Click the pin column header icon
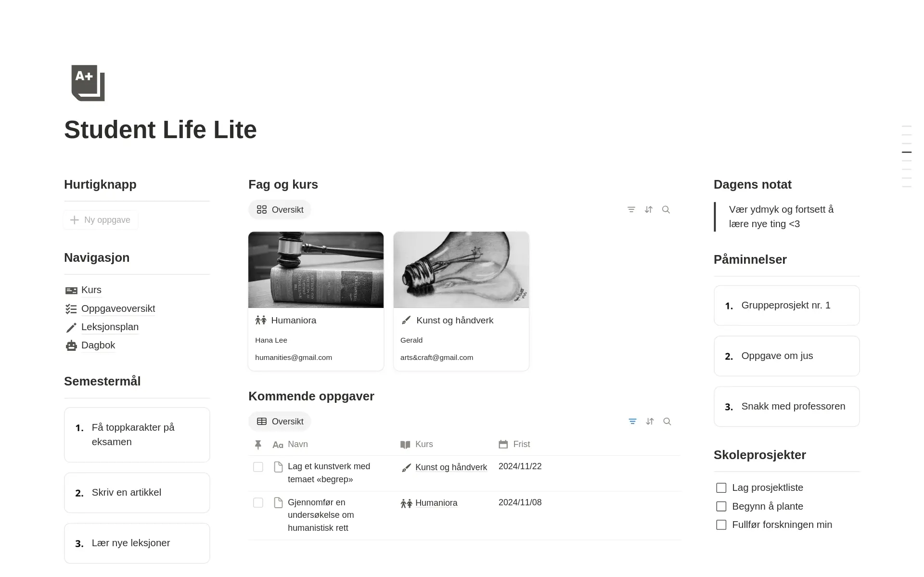 coord(258,445)
